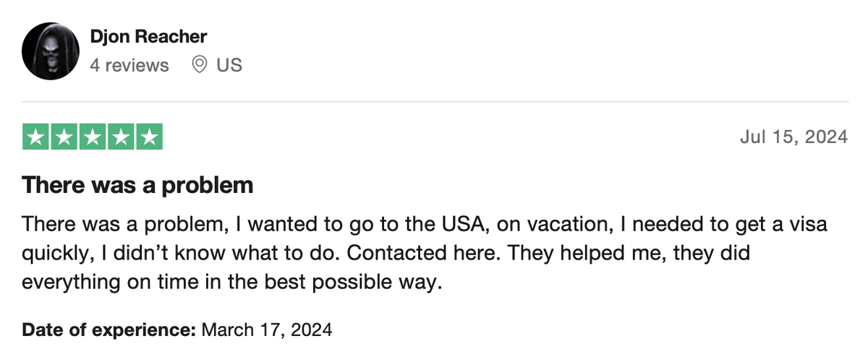Screen dimensions: 868x357
Task: Click the "US" country label
Action: click(x=229, y=65)
